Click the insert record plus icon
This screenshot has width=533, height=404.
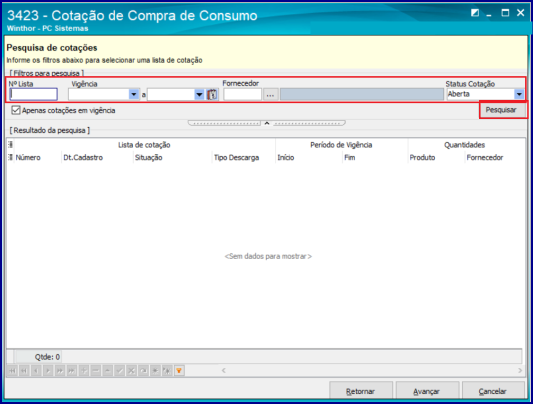coord(84,371)
